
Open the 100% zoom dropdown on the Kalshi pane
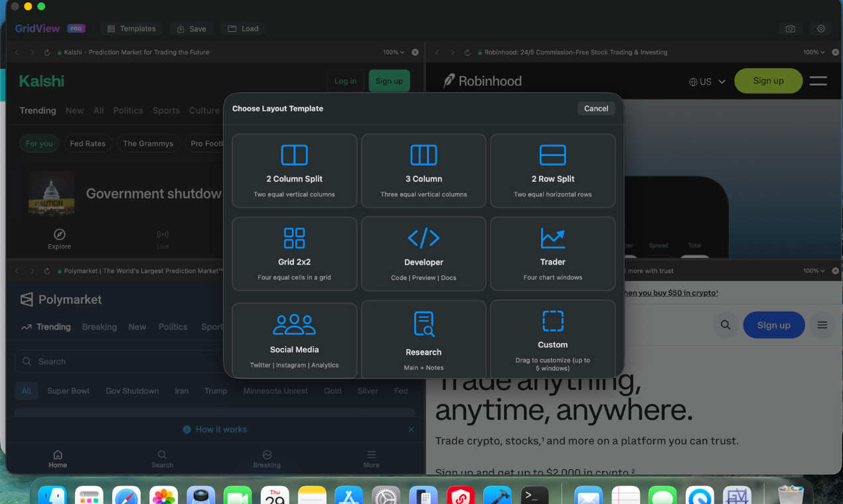coord(393,52)
